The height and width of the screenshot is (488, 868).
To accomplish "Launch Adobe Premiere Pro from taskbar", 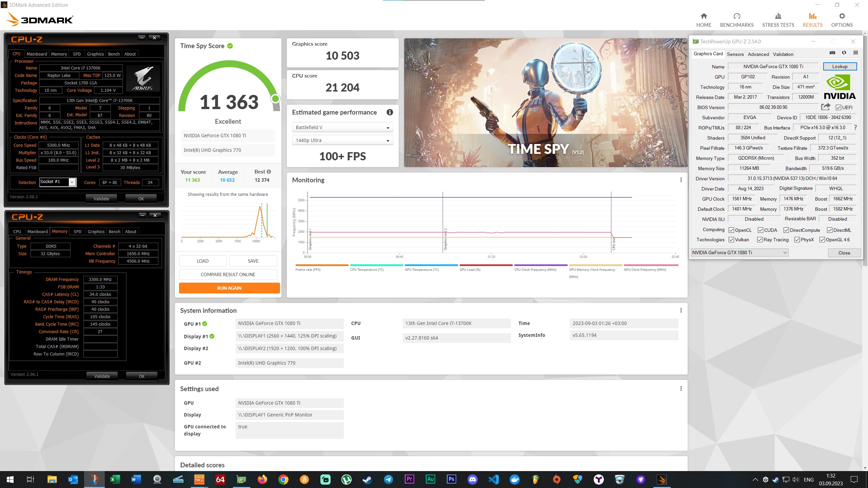I will 409,480.
